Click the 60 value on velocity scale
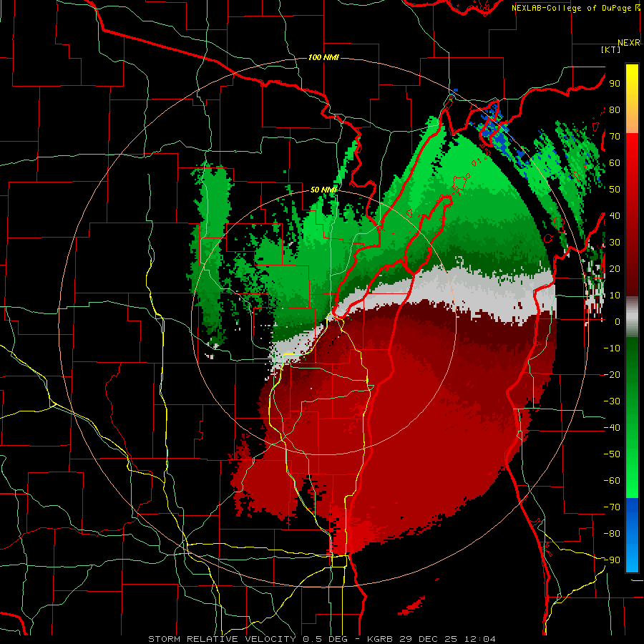The image size is (644, 644). pyautogui.click(x=615, y=162)
